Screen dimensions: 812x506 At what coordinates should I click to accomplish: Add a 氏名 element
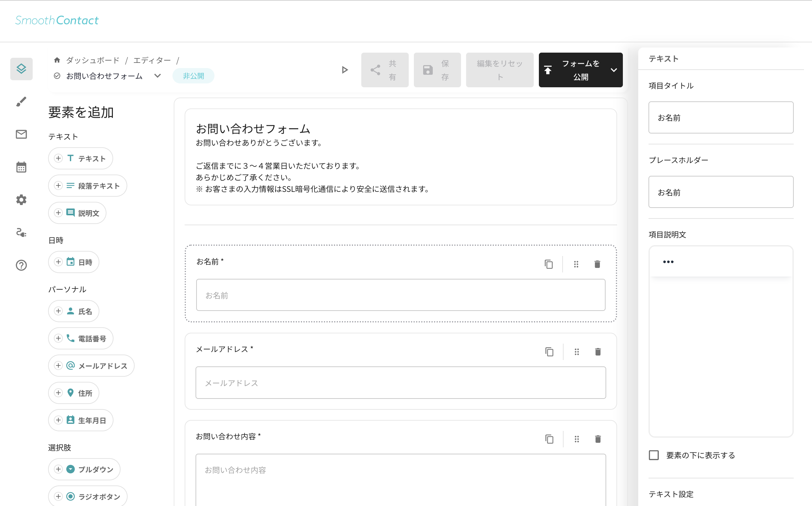(73, 311)
